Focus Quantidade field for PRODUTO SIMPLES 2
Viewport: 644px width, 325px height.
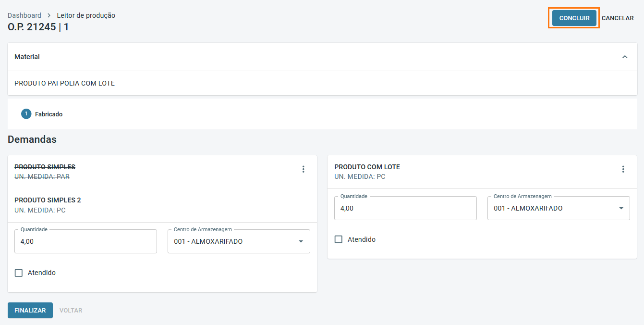85,241
